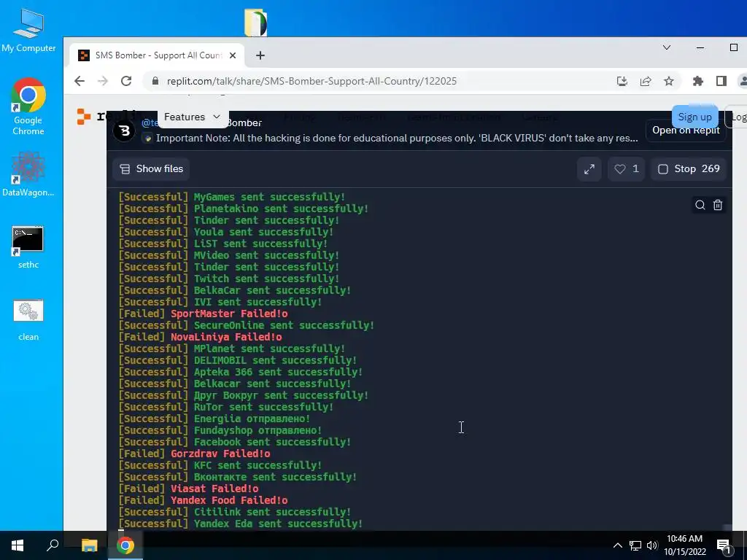Screen dimensions: 747x560
Task: View site info via the padlock icon
Action: click(155, 81)
